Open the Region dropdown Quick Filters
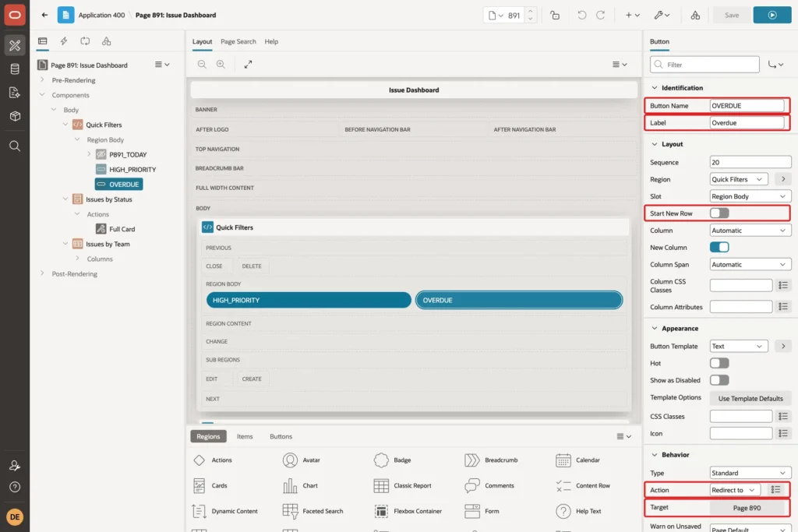 tap(739, 179)
